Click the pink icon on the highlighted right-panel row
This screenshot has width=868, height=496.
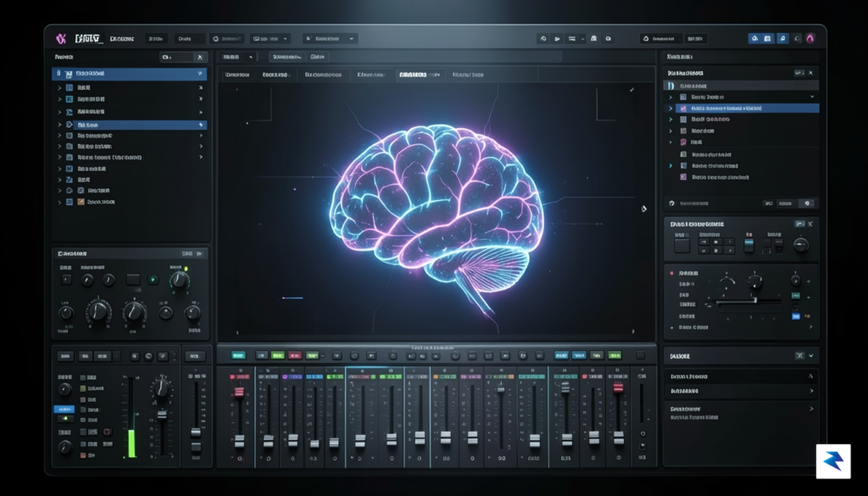(683, 109)
